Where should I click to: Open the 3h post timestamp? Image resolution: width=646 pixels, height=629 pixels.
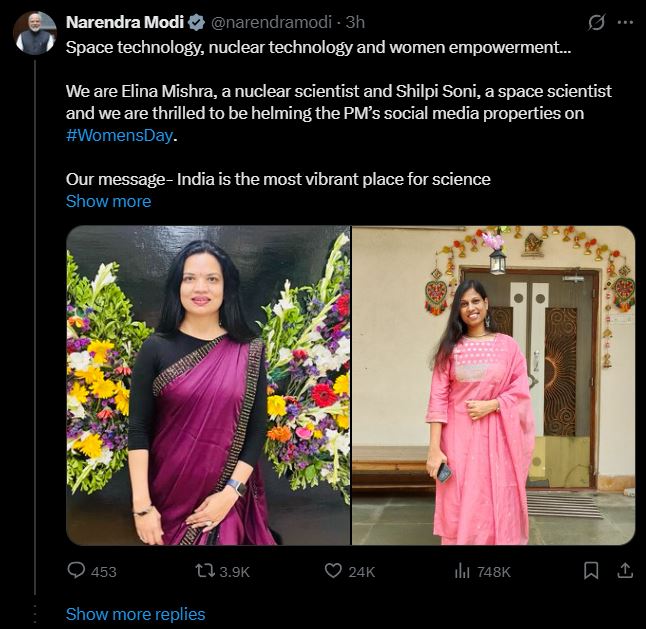click(355, 22)
